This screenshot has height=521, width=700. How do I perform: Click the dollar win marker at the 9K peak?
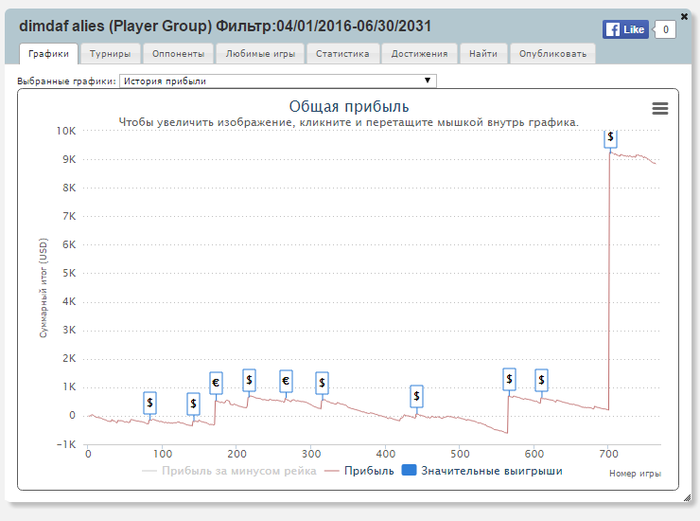(611, 138)
